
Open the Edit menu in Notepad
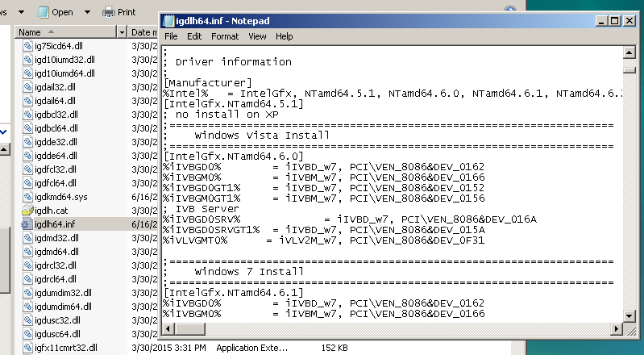tap(194, 36)
